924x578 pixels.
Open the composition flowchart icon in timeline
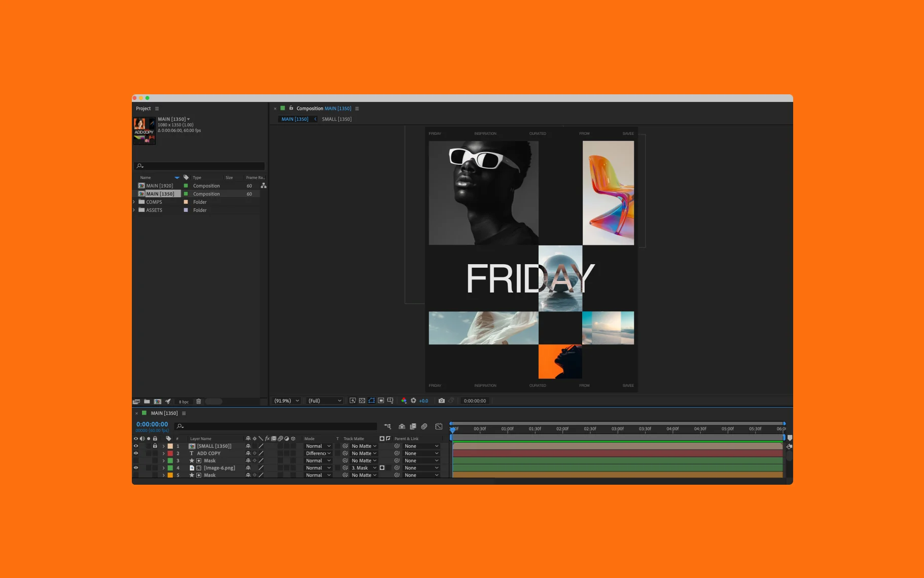tap(387, 426)
